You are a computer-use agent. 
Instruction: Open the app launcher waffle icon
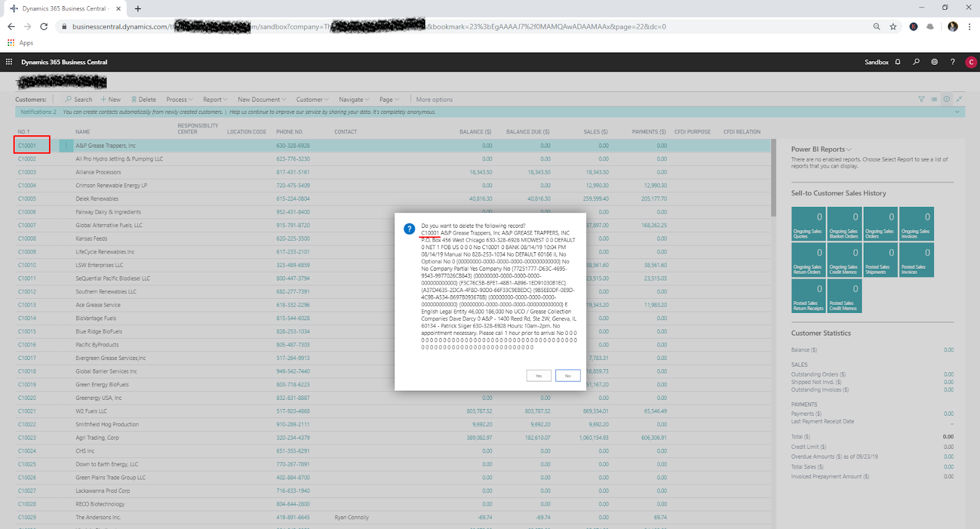[x=9, y=62]
